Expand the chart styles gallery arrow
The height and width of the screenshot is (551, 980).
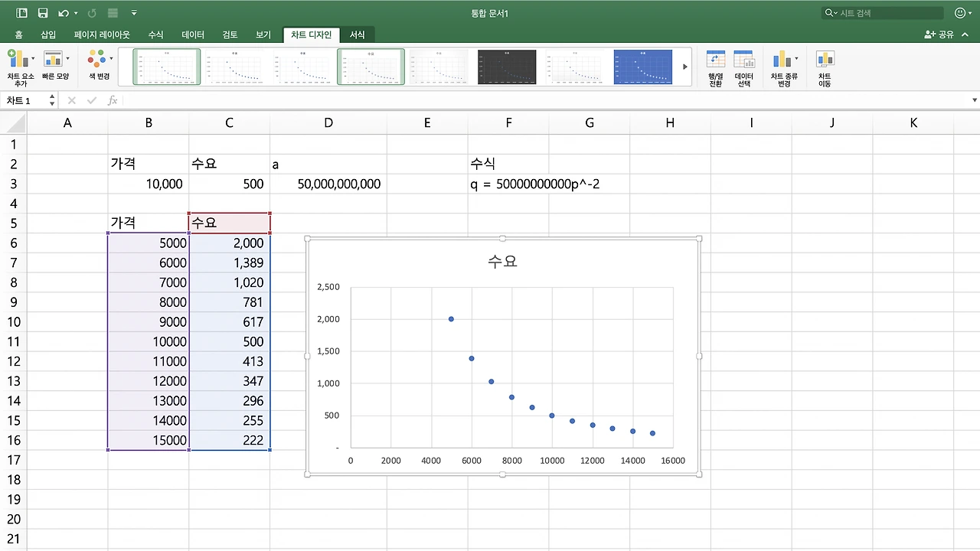(x=685, y=67)
